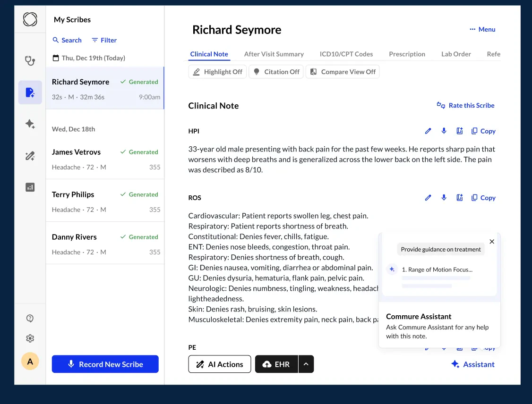The width and height of the screenshot is (532, 404).
Task: Copy the ROS section
Action: pyautogui.click(x=483, y=198)
